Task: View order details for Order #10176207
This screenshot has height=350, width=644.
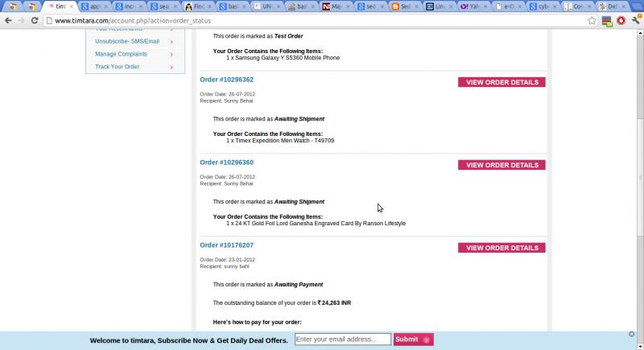Action: click(502, 248)
